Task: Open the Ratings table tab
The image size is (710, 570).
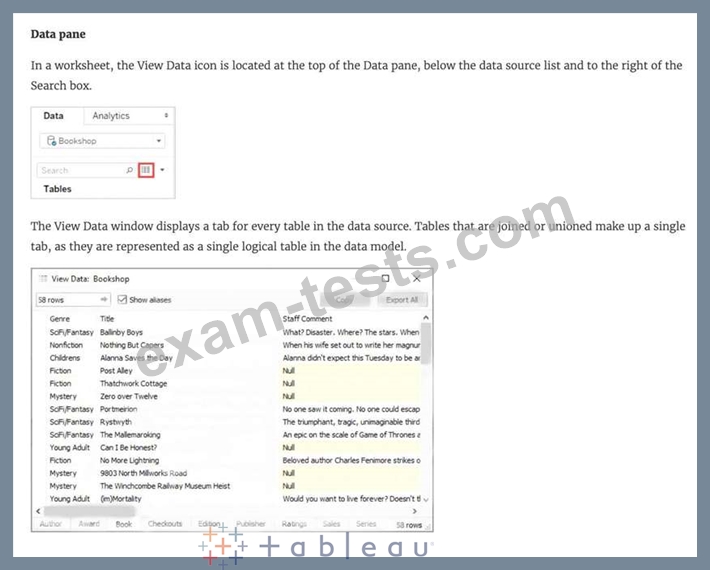Action: coord(294,524)
